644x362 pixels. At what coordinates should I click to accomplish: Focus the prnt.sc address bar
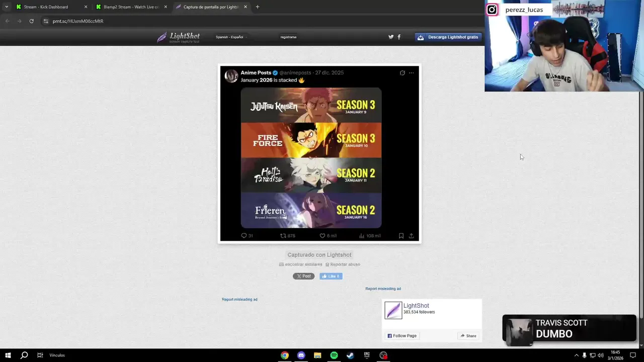point(262,21)
